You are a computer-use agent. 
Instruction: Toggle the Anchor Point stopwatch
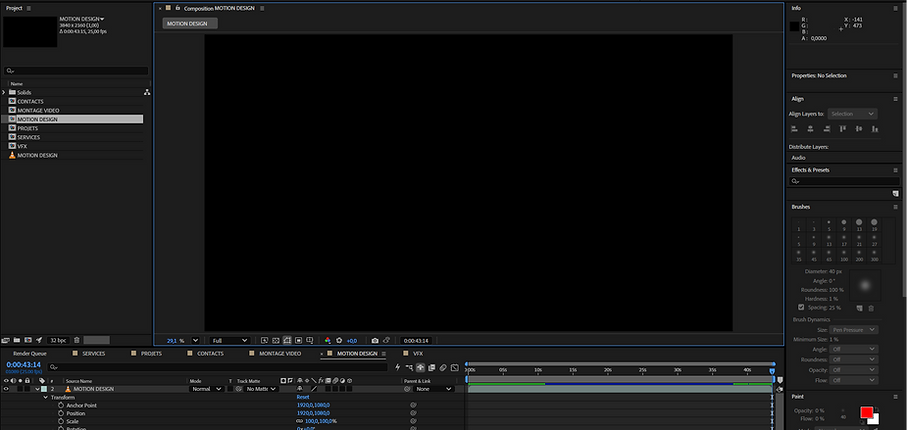(61, 405)
